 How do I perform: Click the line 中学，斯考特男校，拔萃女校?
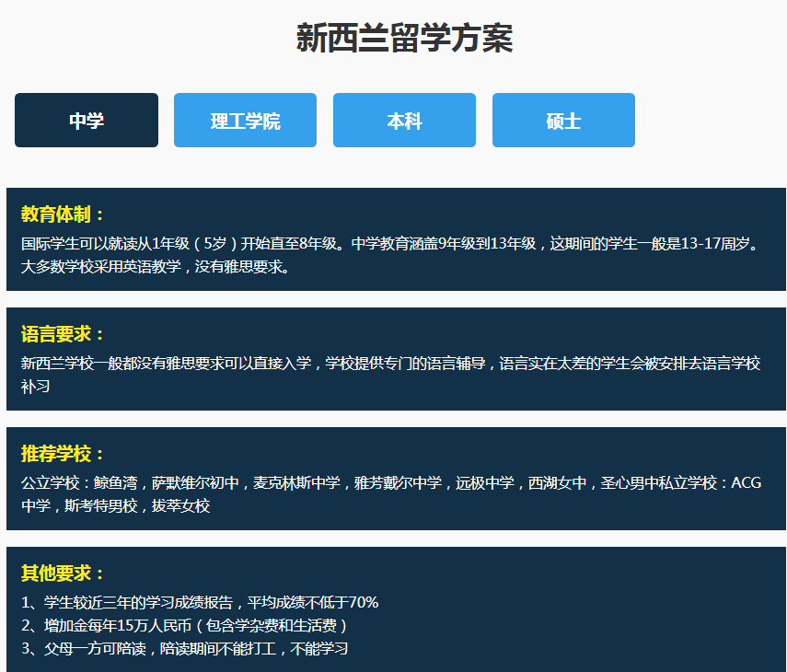pos(115,506)
